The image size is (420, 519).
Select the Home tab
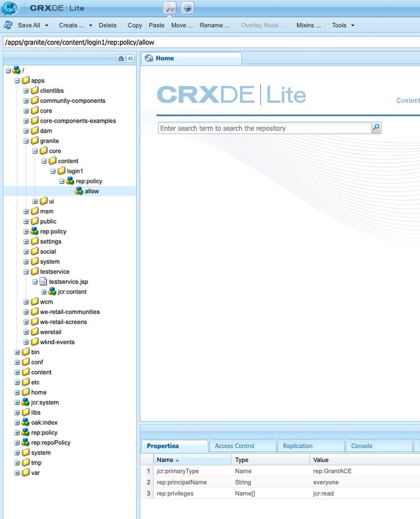[192, 58]
